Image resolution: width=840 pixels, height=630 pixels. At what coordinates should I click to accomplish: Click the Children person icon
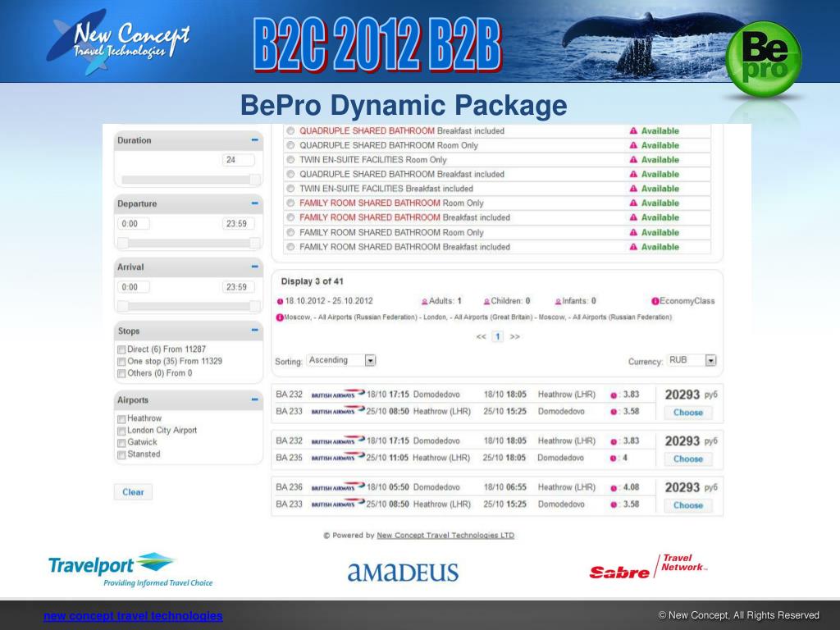pos(487,302)
